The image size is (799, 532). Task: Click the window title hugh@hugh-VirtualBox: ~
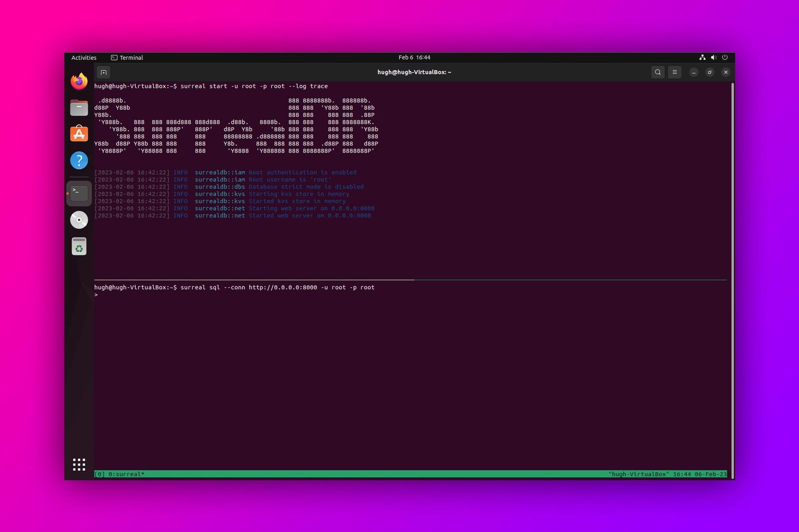pyautogui.click(x=414, y=72)
